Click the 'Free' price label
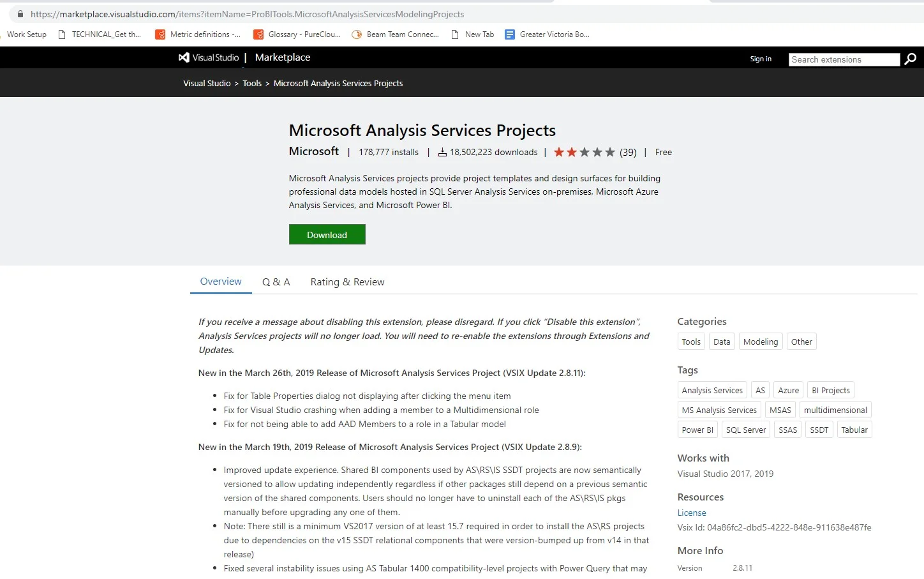This screenshot has width=924, height=579. pyautogui.click(x=664, y=152)
